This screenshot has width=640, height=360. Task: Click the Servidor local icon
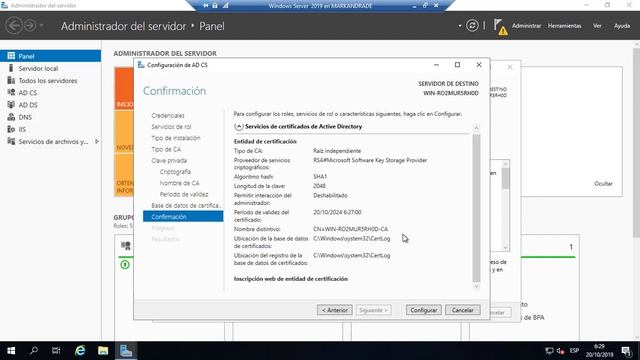click(11, 68)
